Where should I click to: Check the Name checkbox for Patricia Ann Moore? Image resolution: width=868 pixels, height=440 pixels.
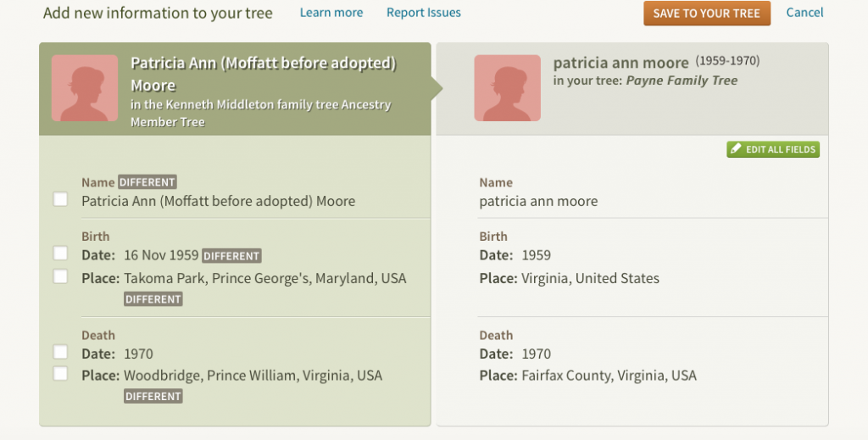[x=60, y=199]
